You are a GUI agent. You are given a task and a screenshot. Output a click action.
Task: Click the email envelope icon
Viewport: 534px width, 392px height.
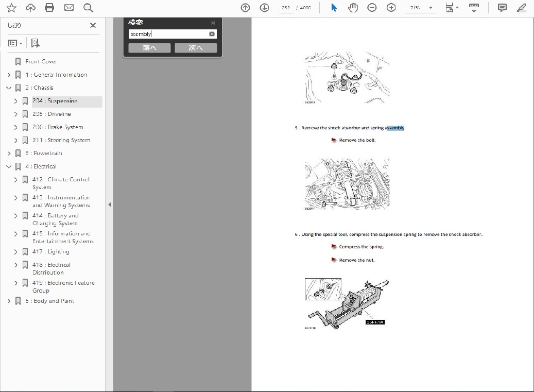coord(69,8)
